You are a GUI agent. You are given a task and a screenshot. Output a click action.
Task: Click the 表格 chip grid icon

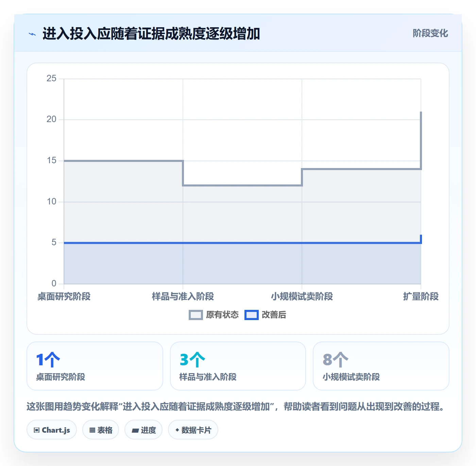pyautogui.click(x=92, y=430)
